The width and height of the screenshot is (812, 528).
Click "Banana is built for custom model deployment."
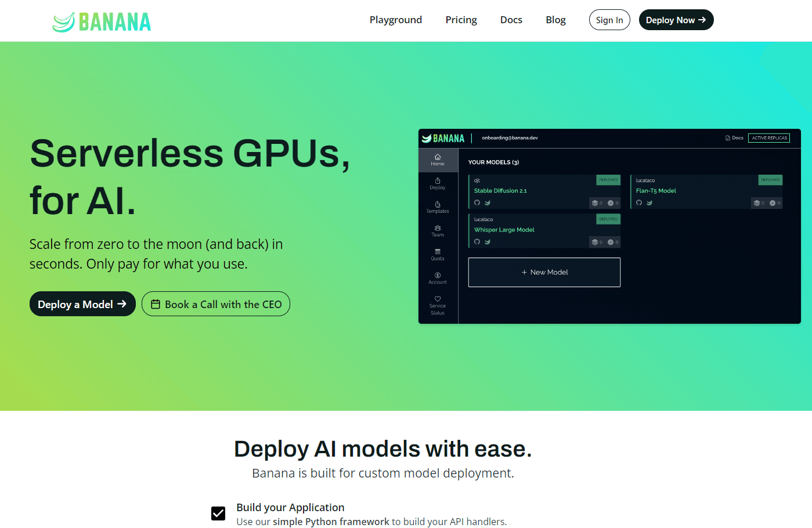(x=383, y=473)
